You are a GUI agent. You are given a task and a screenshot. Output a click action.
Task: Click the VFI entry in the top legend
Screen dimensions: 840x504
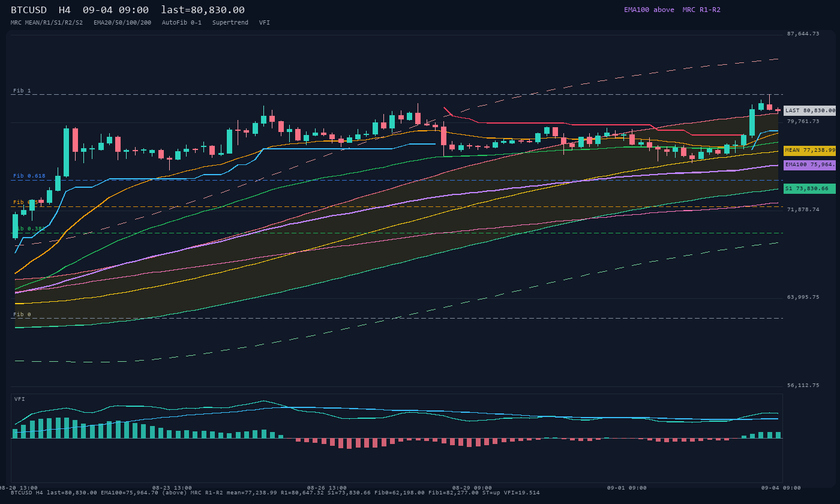(265, 23)
